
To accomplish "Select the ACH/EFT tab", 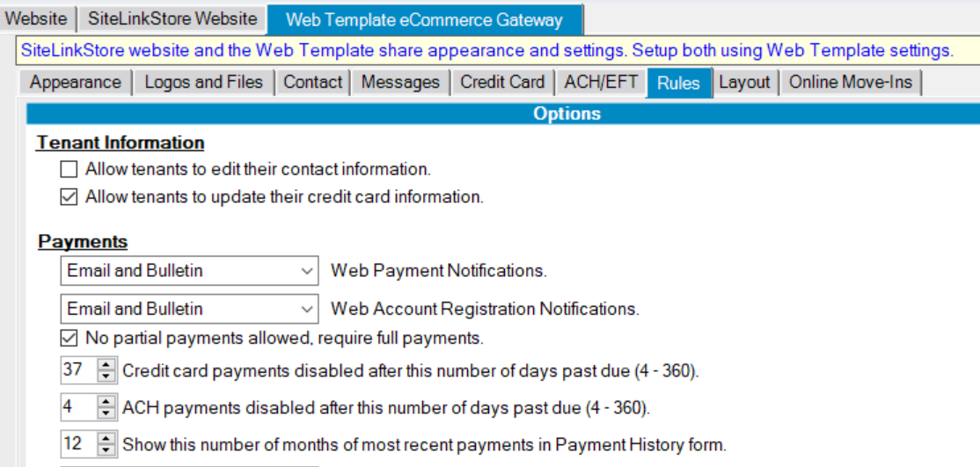I will [601, 83].
